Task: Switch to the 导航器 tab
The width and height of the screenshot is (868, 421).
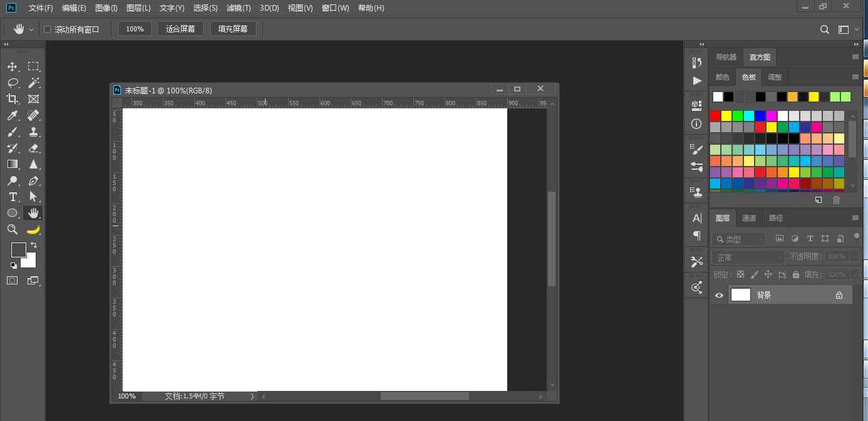Action: point(726,57)
